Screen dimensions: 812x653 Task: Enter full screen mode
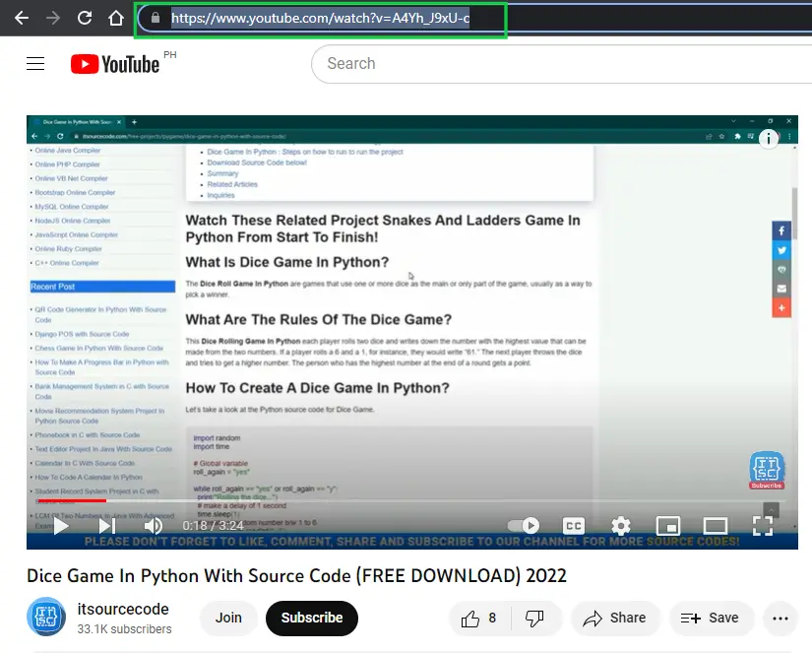(763, 526)
